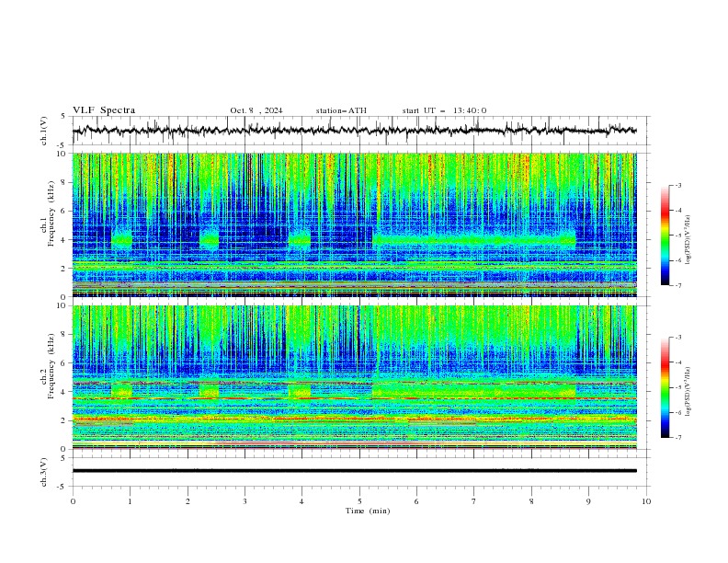Click the "4" kHz tick on ch.1 spectrogram
The width and height of the screenshot is (728, 563).
(64, 240)
